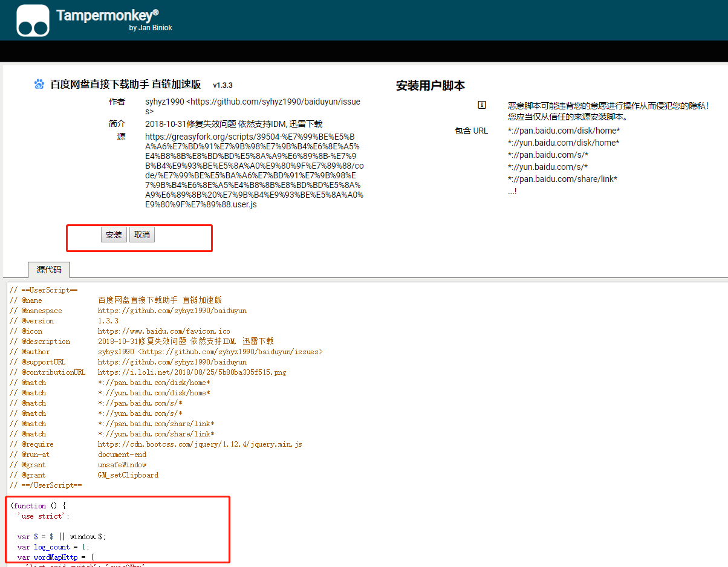Click the greasyfork.org source URL

255,170
